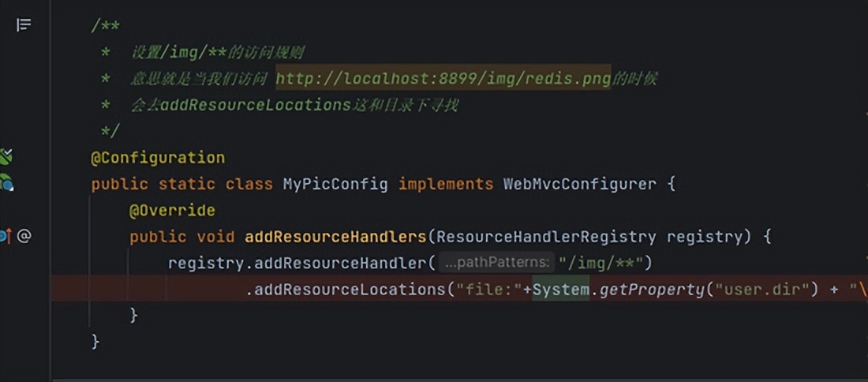Open the Structure tool window icon
Viewport: 868px width, 382px height.
(x=24, y=25)
